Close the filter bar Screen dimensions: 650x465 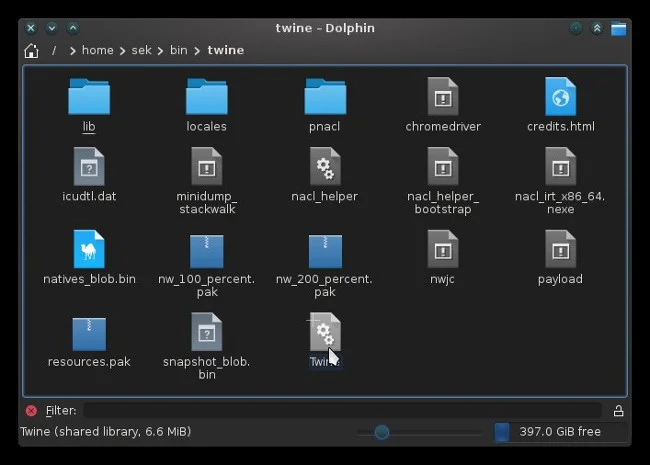click(31, 410)
